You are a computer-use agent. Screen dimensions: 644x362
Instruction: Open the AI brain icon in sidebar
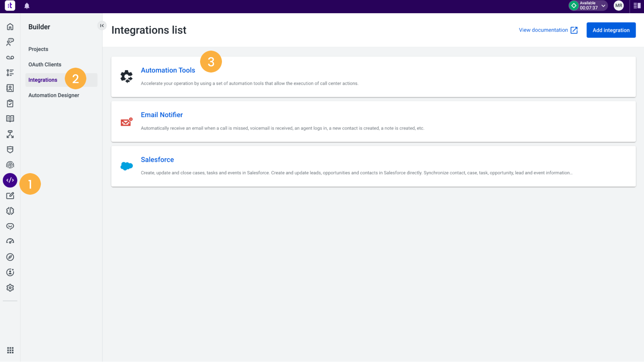tap(10, 211)
